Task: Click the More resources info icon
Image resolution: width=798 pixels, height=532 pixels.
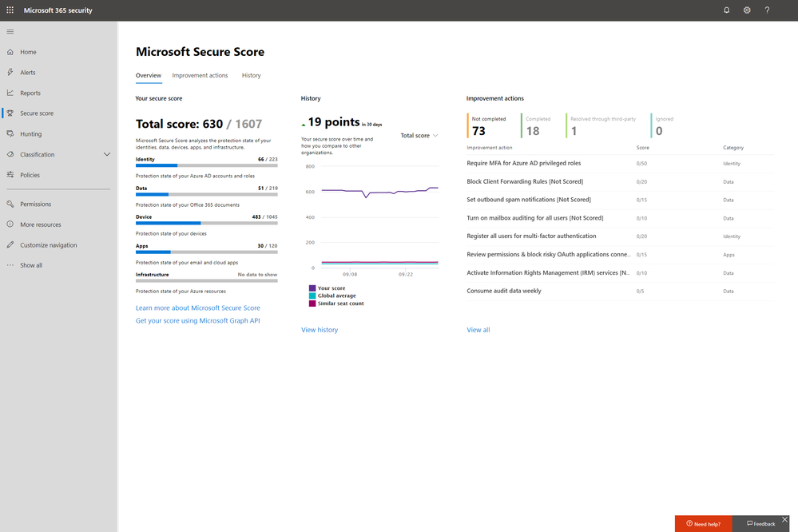Action: [x=10, y=224]
